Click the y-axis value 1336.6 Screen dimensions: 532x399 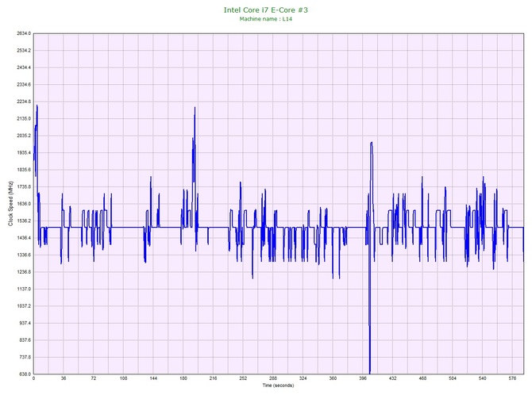coord(24,255)
